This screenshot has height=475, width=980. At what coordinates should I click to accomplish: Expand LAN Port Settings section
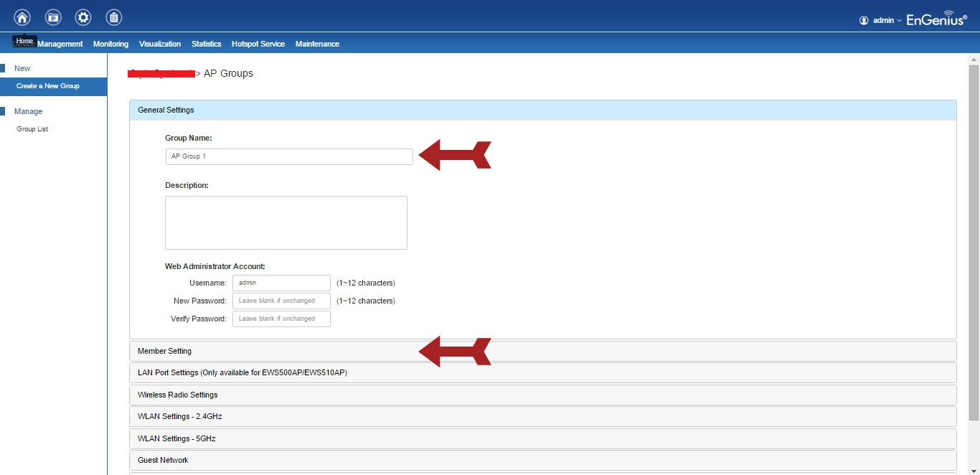[242, 372]
